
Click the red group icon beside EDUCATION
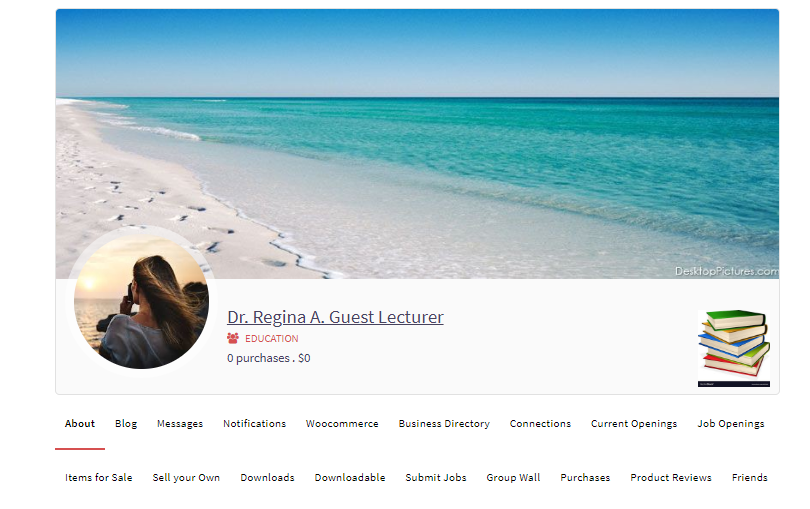(232, 338)
